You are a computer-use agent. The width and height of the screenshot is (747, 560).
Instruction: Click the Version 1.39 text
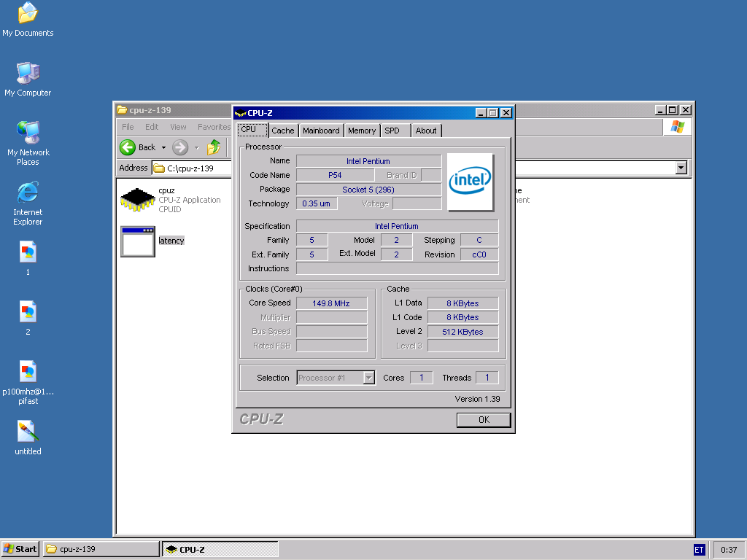point(477,399)
